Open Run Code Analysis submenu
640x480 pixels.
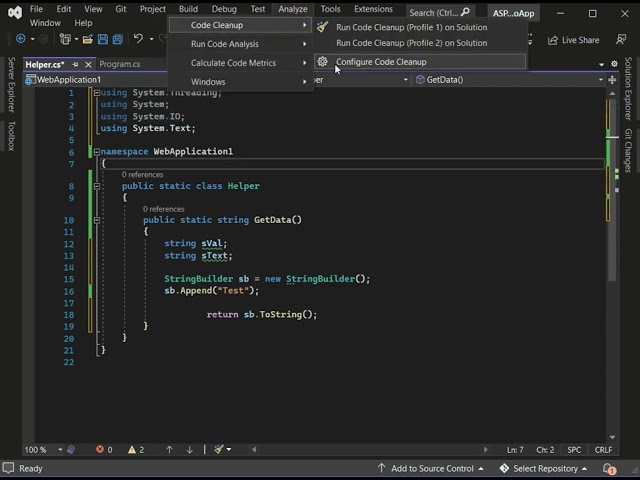point(240,44)
